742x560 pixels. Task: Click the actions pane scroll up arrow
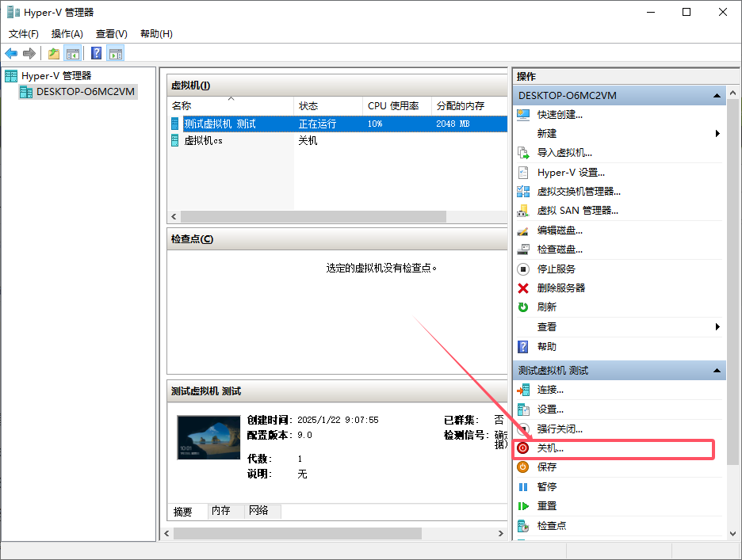tap(733, 93)
